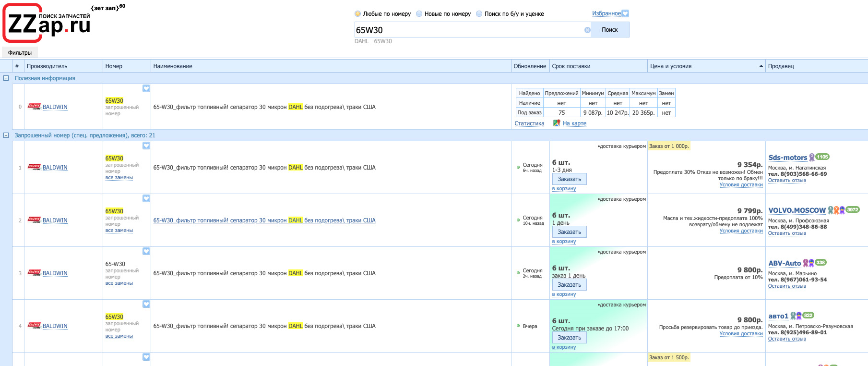The width and height of the screenshot is (868, 366).
Task: Click Заказать for авто1 offer
Action: point(569,338)
